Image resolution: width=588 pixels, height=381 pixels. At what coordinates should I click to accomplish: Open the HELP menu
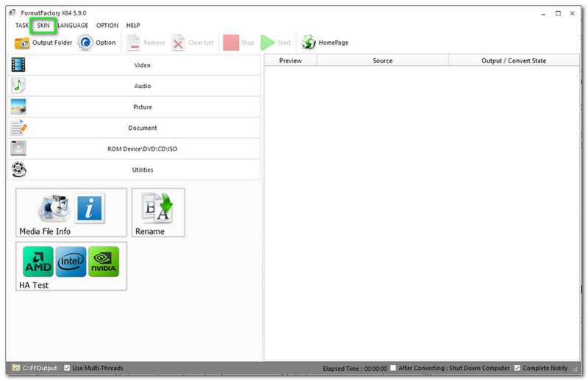point(133,26)
